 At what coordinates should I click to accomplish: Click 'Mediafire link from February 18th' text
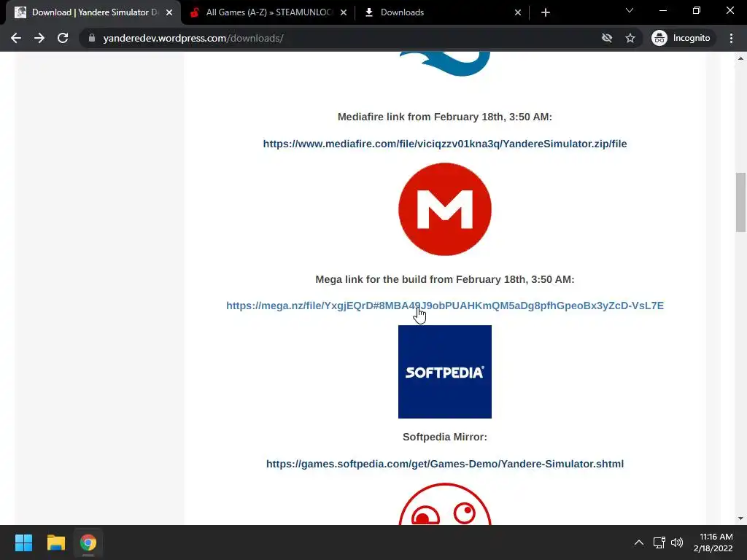coord(445,117)
